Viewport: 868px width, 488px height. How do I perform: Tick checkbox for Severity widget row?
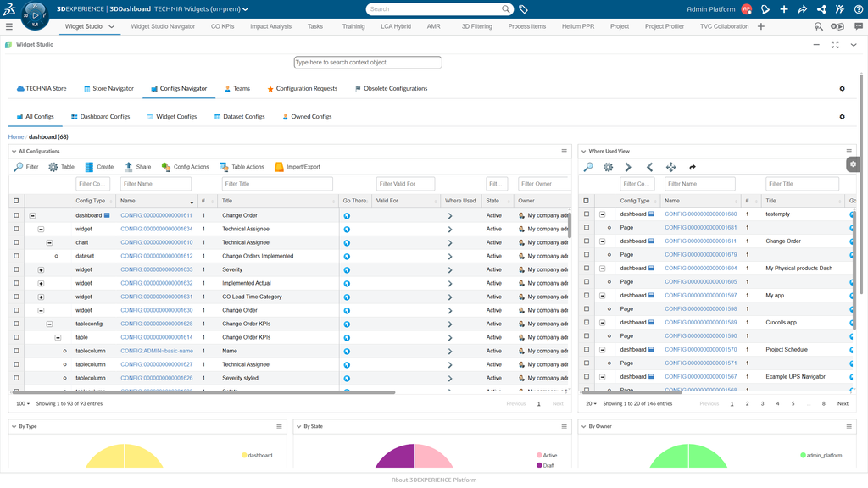(x=16, y=269)
